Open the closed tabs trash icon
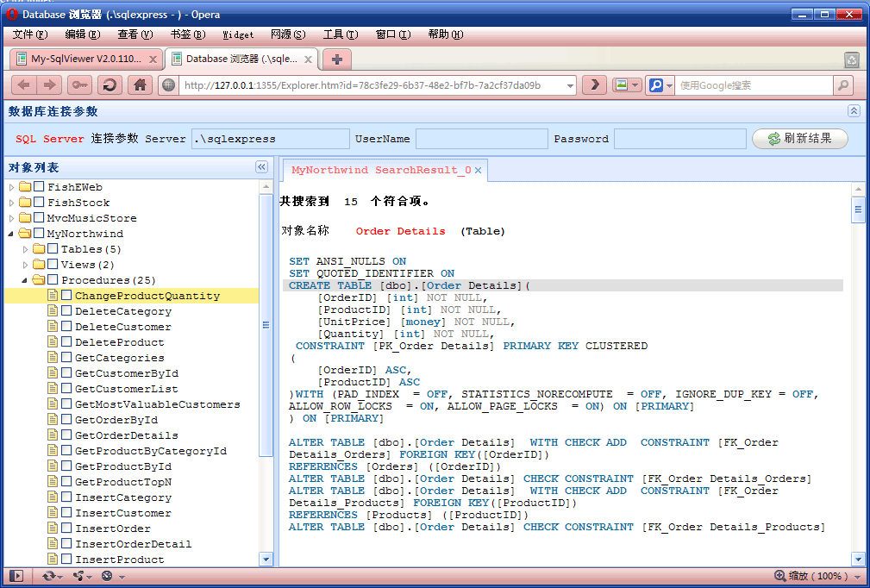This screenshot has height=588, width=870. 852,59
